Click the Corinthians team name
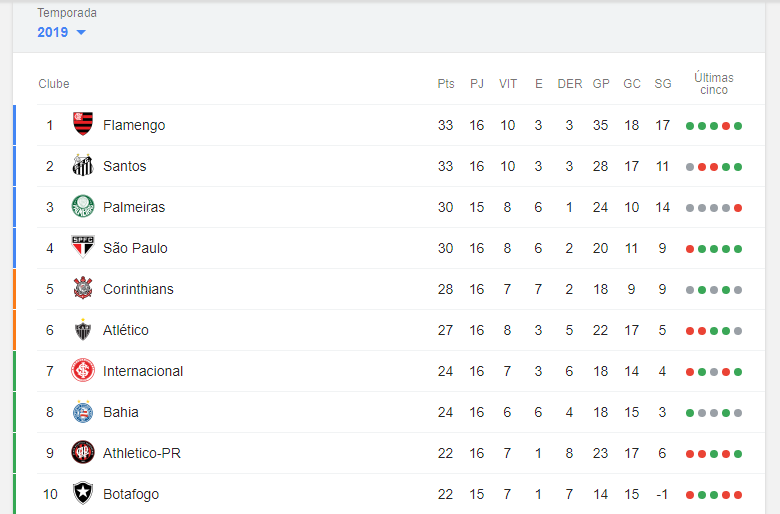This screenshot has height=514, width=780. coord(138,289)
